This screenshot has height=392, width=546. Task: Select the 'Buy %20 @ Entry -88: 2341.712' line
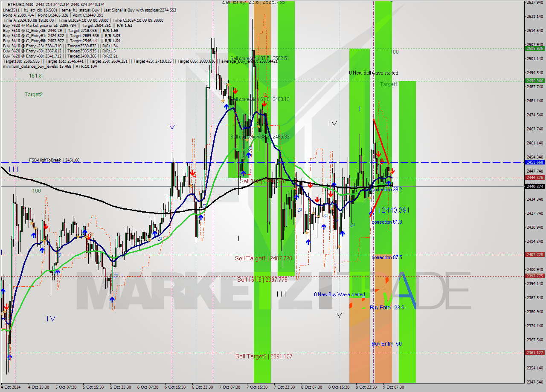[60, 56]
